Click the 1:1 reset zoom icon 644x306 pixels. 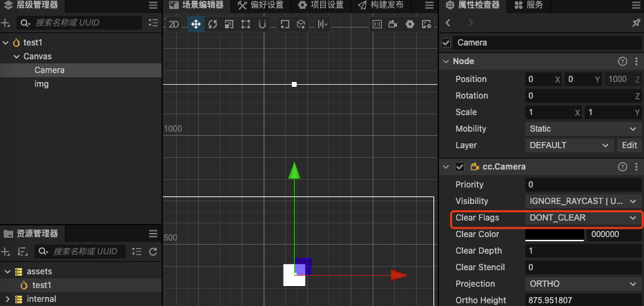coord(377,24)
